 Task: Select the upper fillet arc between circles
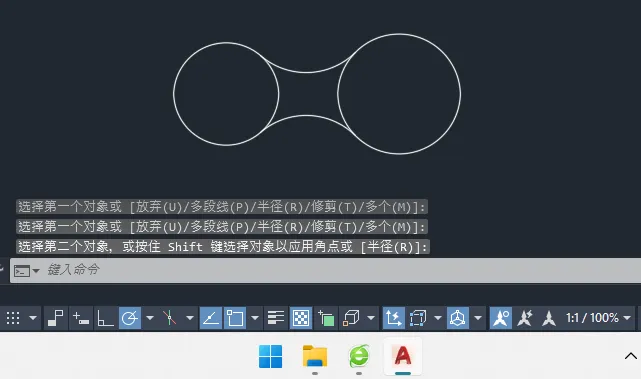point(307,72)
